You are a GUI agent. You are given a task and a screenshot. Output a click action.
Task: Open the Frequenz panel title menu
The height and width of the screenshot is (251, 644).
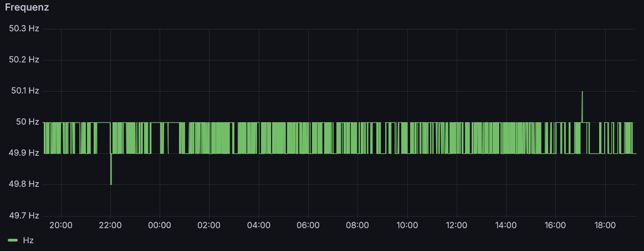point(27,7)
